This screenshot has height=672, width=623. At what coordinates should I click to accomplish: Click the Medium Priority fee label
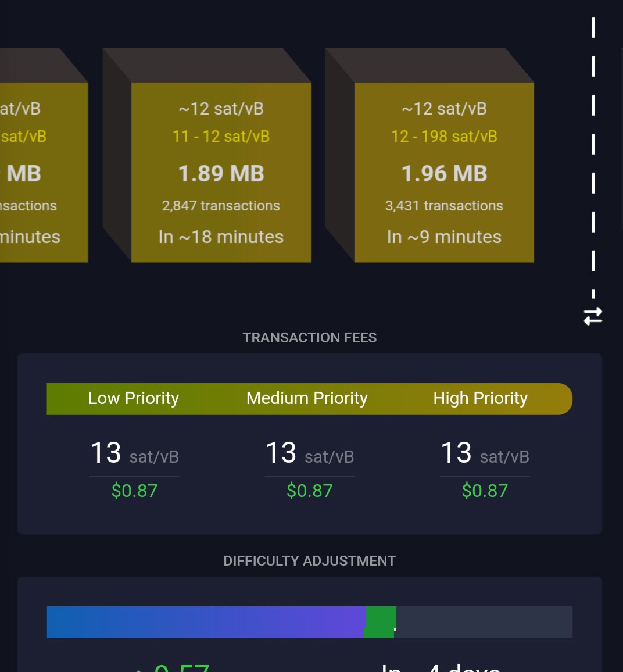pos(307,398)
